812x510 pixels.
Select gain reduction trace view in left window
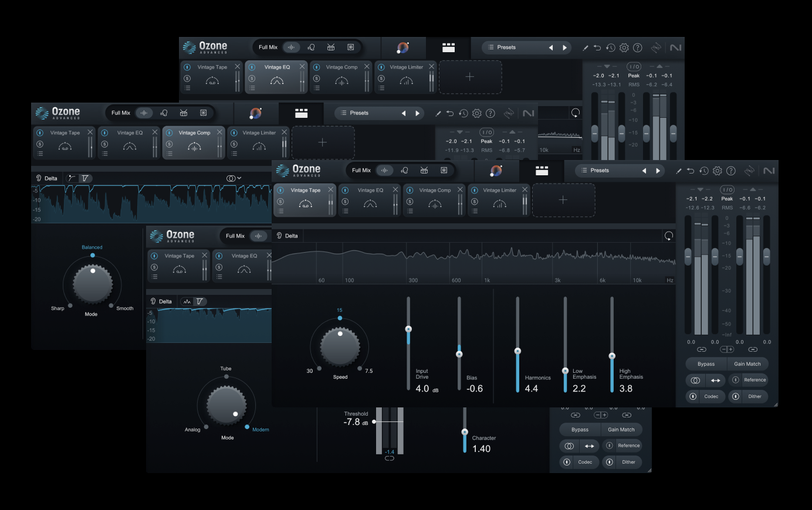point(72,178)
